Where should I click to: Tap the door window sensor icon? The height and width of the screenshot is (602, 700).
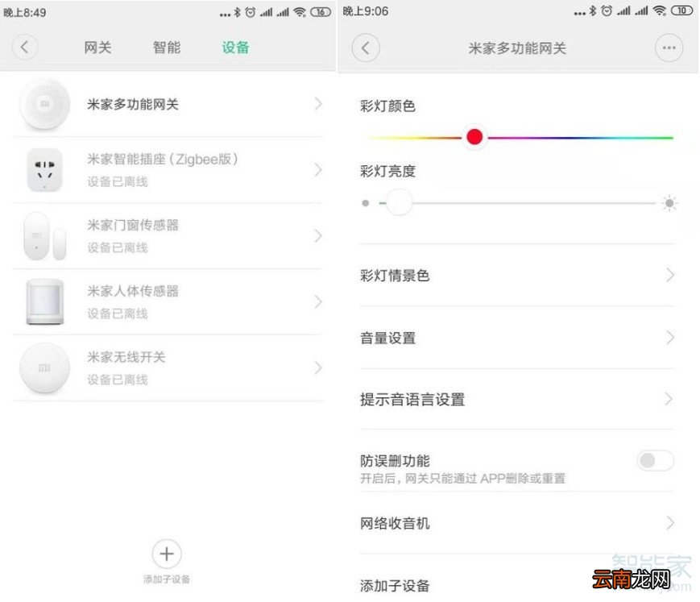click(44, 236)
